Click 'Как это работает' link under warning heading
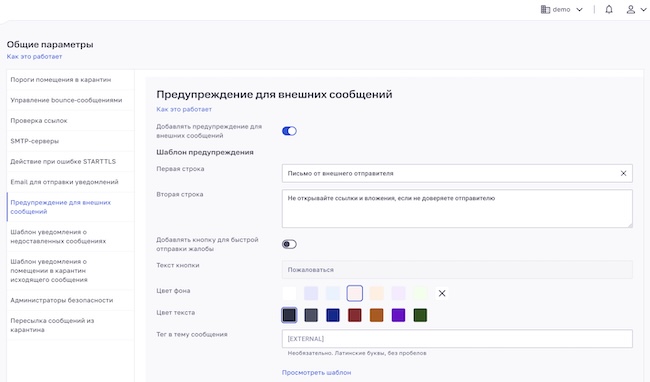650x382 pixels. 184,109
